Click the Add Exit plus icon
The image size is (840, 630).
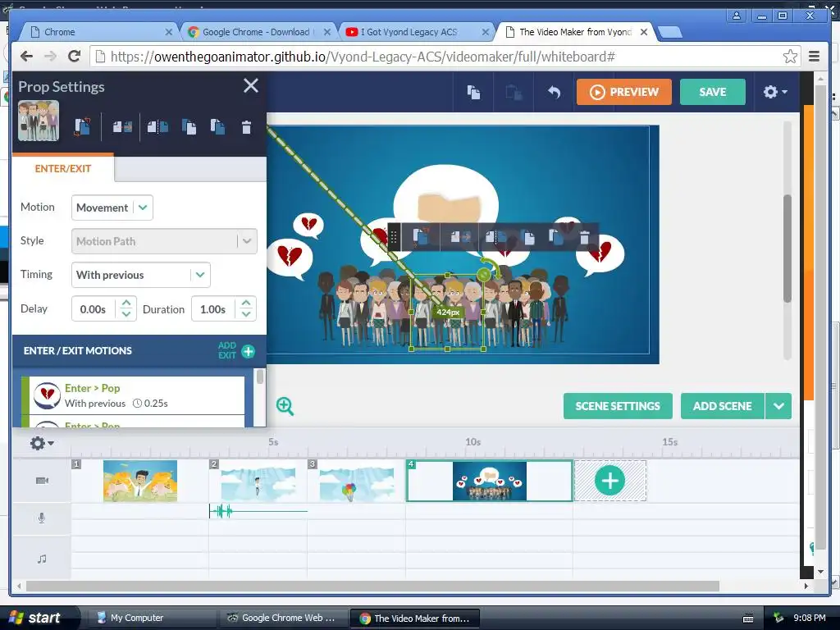[248, 351]
